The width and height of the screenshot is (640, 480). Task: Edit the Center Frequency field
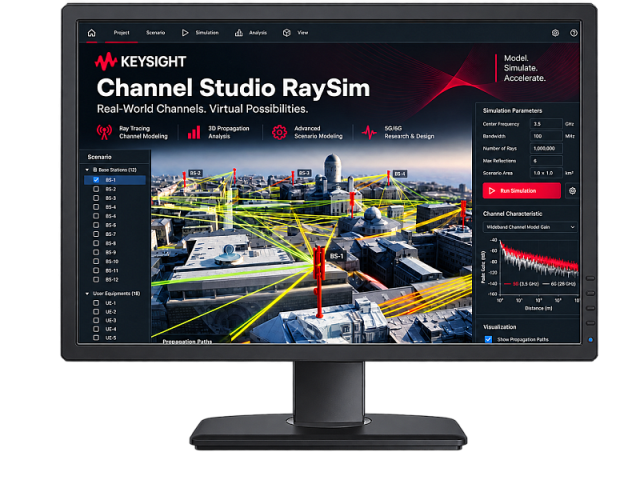[546, 124]
